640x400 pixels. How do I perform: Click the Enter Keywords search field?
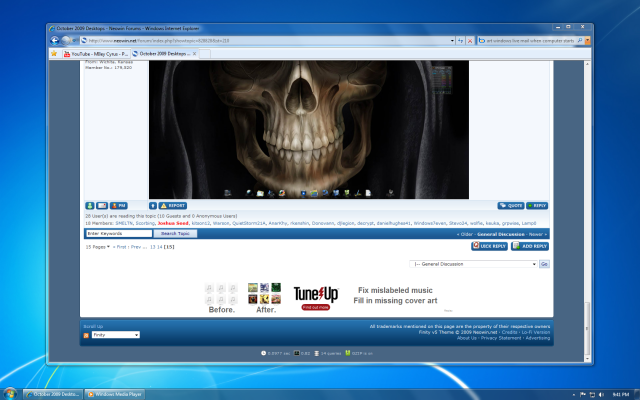[119, 233]
